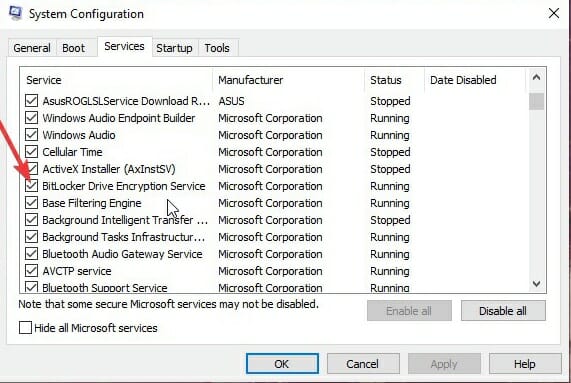Image resolution: width=571 pixels, height=383 pixels.
Task: Click Stopped status of Cellular Time
Action: point(390,152)
